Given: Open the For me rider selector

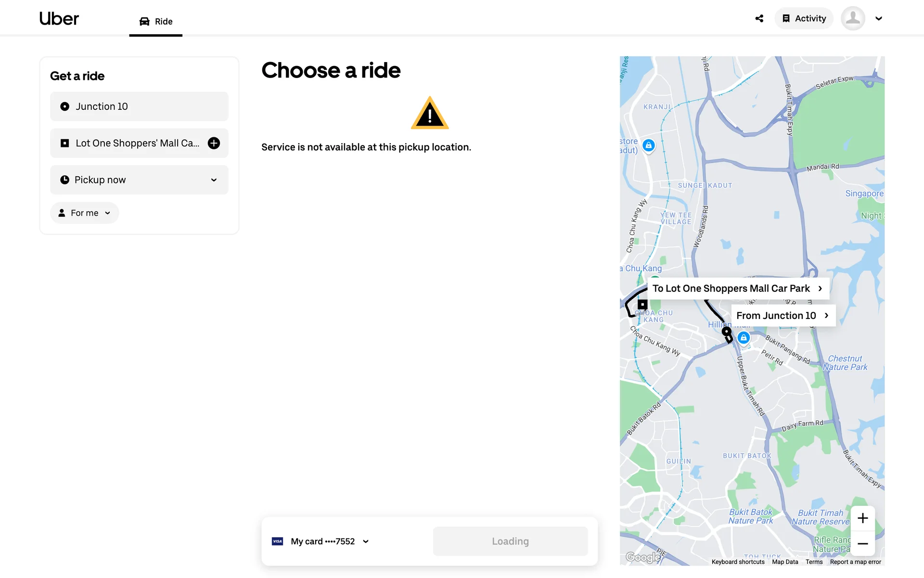Looking at the screenshot, I should (x=84, y=213).
